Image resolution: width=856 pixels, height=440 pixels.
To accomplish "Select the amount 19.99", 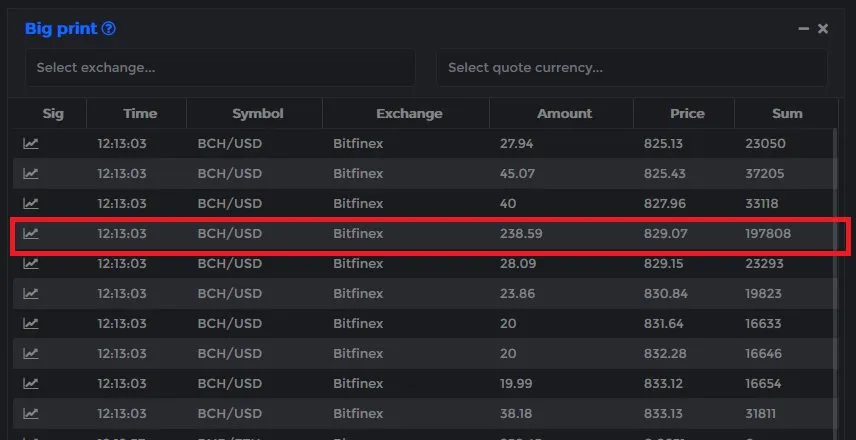I will pos(516,384).
